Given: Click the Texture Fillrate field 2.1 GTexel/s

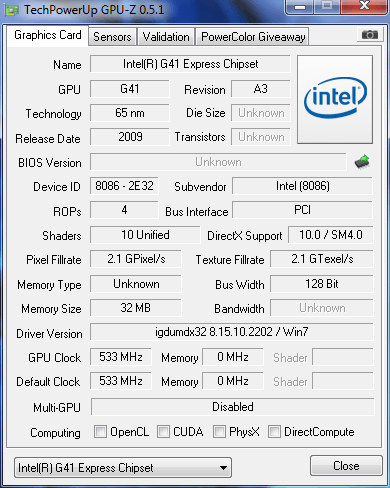Looking at the screenshot, I should point(322,259).
